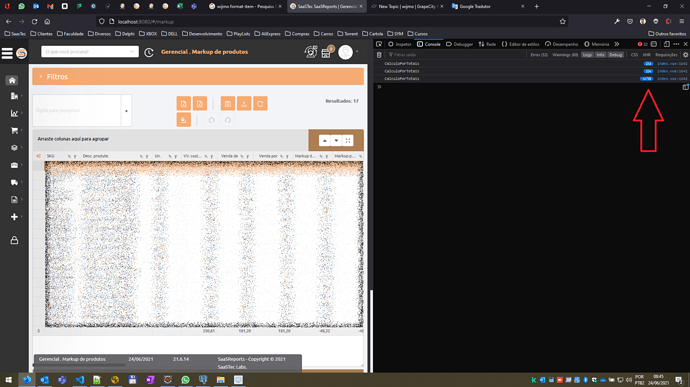
Task: Click the refresh button in grid toolbar
Action: pos(260,104)
